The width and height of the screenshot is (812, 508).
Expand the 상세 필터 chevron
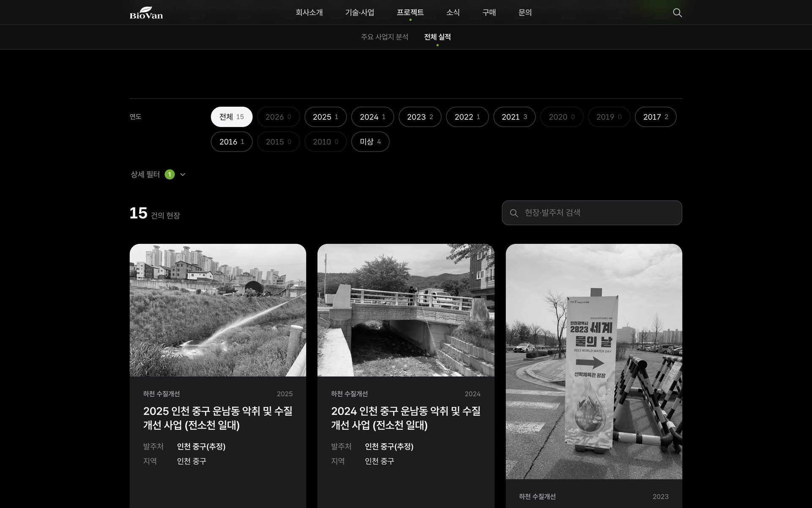point(183,174)
